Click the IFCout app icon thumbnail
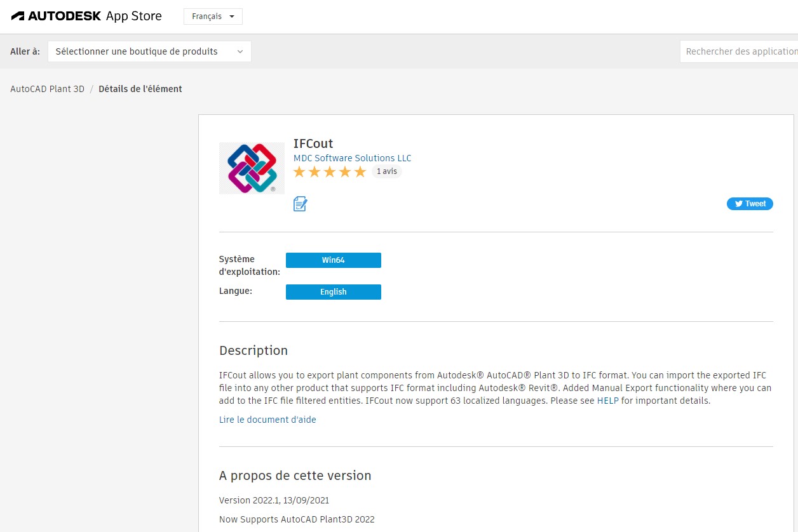Viewport: 798px width, 532px height. [252, 168]
